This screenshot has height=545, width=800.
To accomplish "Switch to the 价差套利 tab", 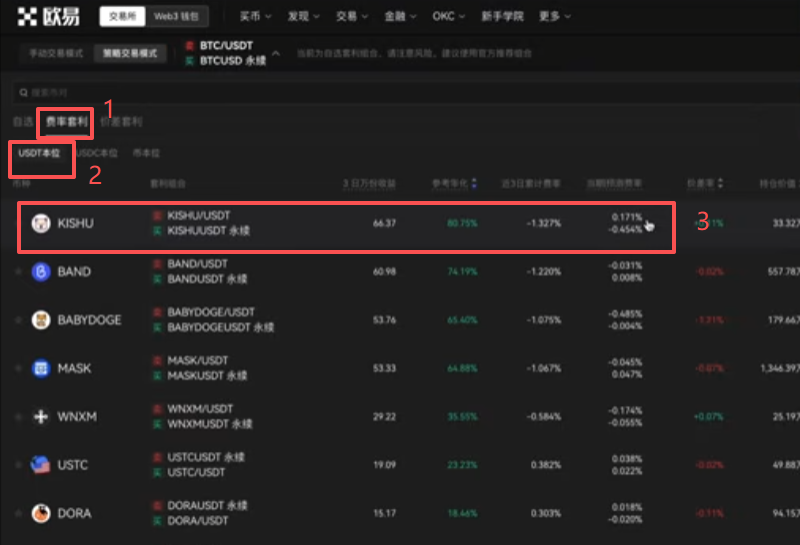I will [121, 121].
